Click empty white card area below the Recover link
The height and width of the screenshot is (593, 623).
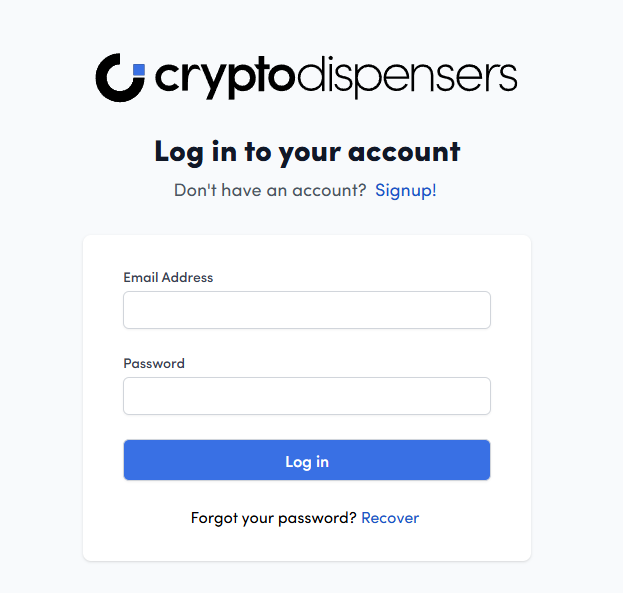tap(307, 545)
